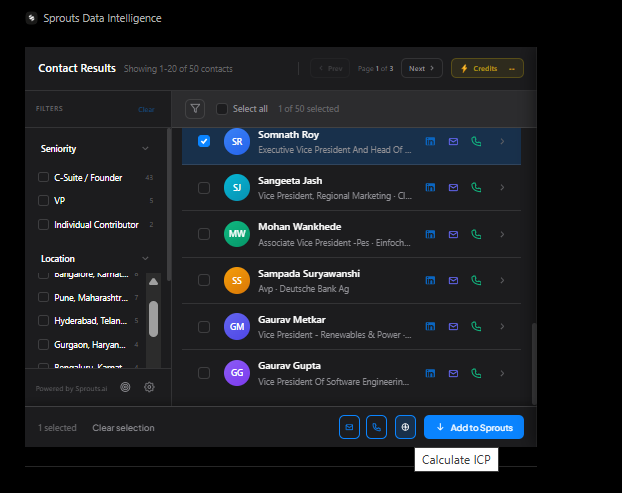Click the phone icon for Gaurav Gupta

(x=476, y=373)
